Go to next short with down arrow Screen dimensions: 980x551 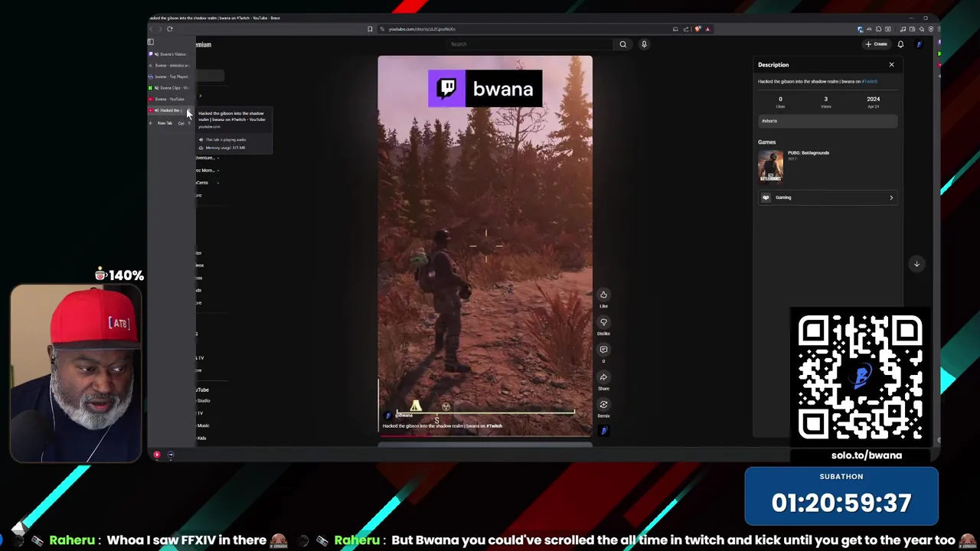tap(916, 264)
